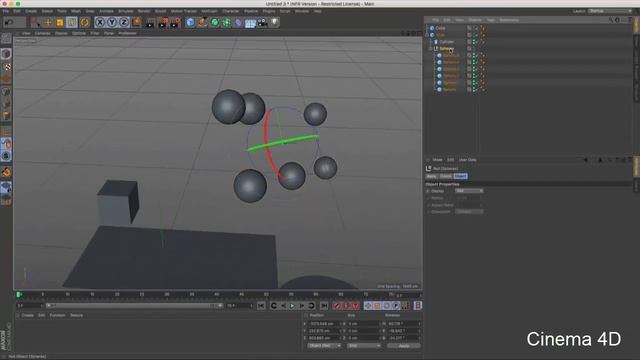The width and height of the screenshot is (640, 360).
Task: Add a Camera object
Action: [x=262, y=22]
